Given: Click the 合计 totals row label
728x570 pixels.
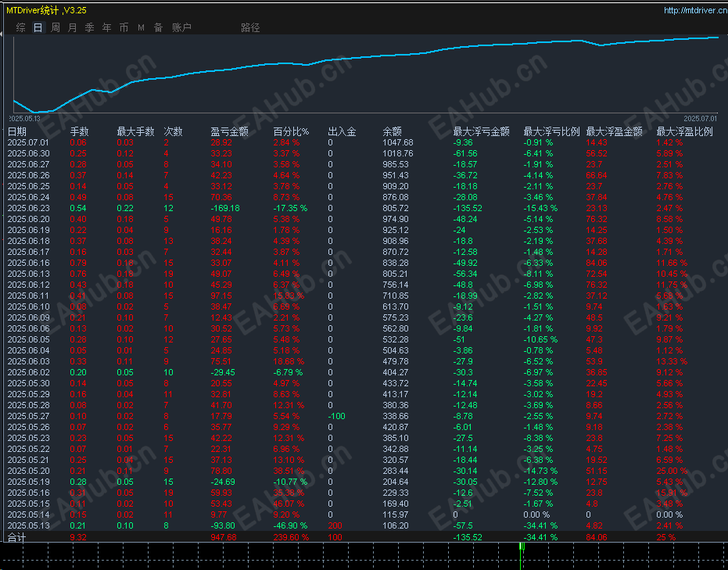Looking at the screenshot, I should [17, 537].
